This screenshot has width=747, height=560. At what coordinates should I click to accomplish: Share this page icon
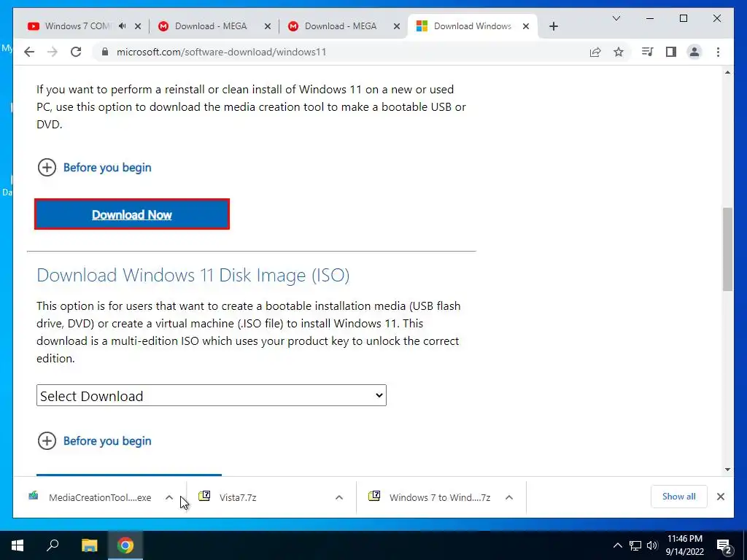click(595, 52)
